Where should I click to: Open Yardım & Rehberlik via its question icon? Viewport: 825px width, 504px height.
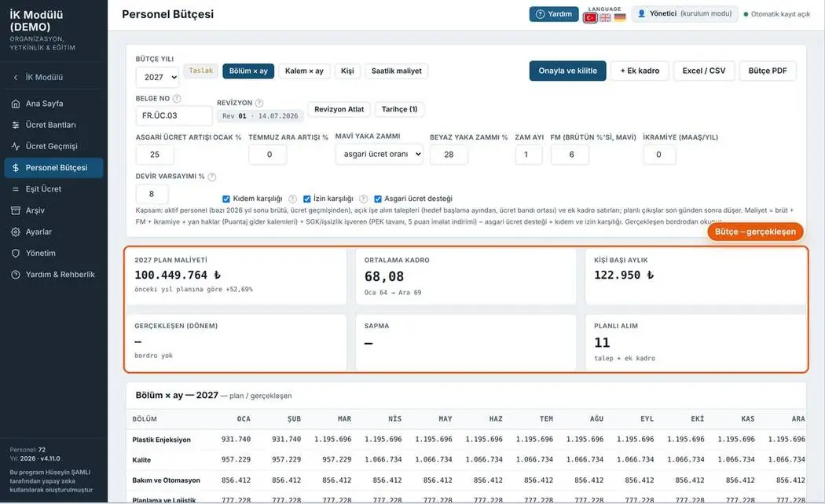pos(16,274)
